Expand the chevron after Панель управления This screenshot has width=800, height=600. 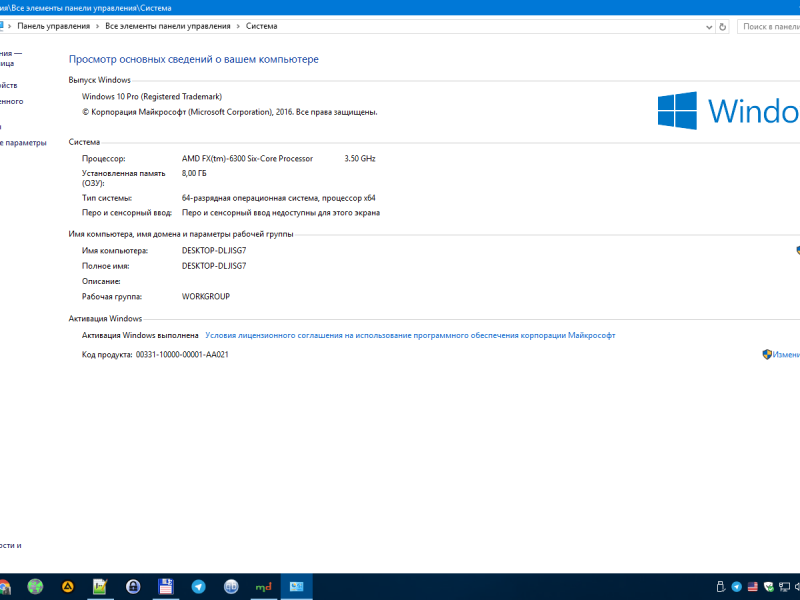coord(97,26)
